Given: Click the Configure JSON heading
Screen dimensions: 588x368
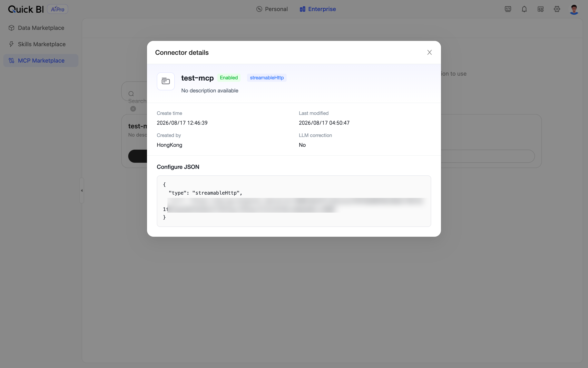Looking at the screenshot, I should click(x=178, y=167).
